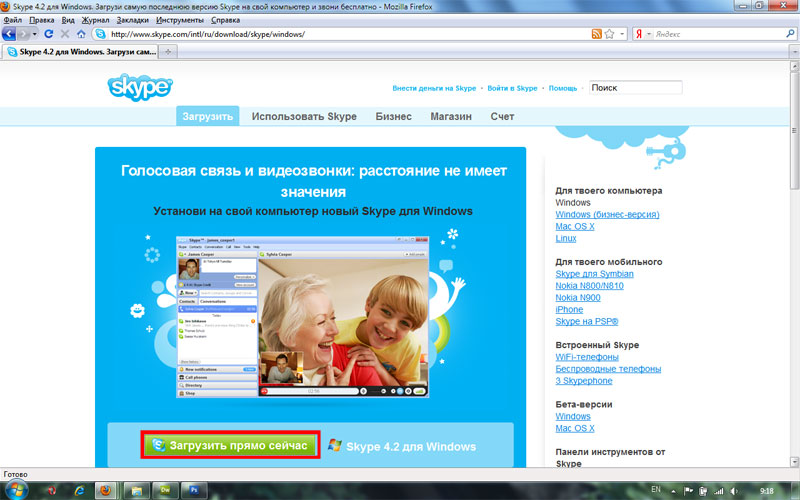Click the tray volume speaker icon

point(734,491)
